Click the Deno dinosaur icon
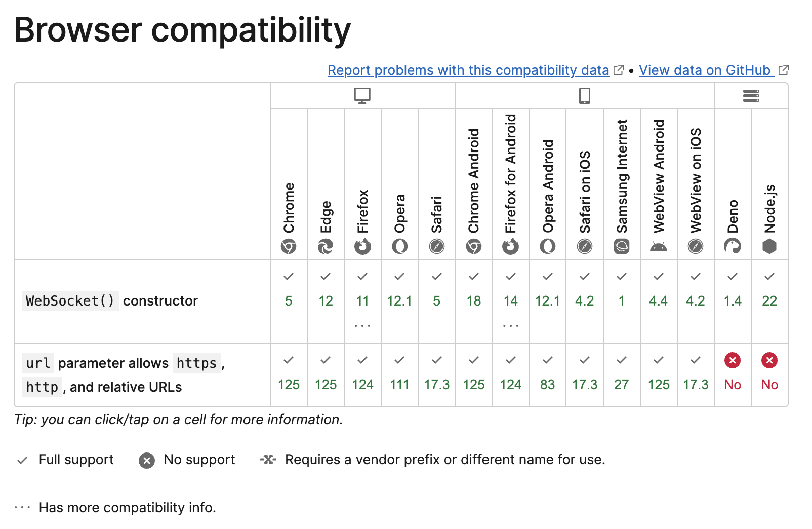 click(733, 247)
